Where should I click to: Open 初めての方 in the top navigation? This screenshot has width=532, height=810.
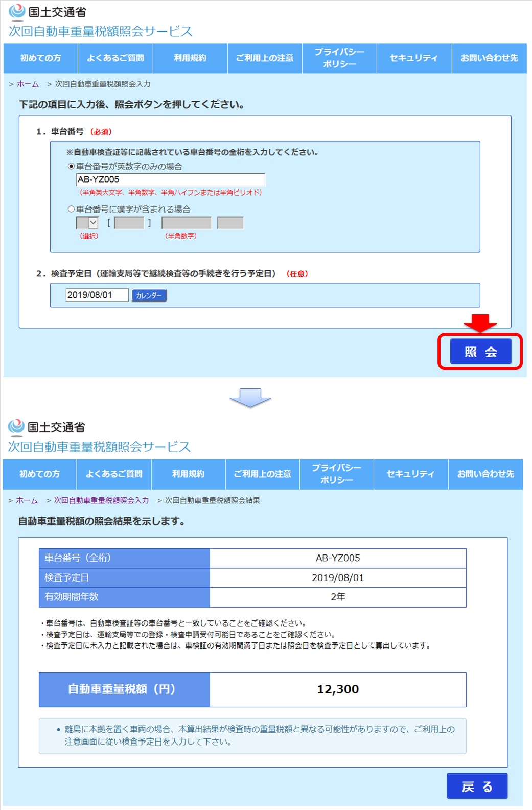point(40,58)
